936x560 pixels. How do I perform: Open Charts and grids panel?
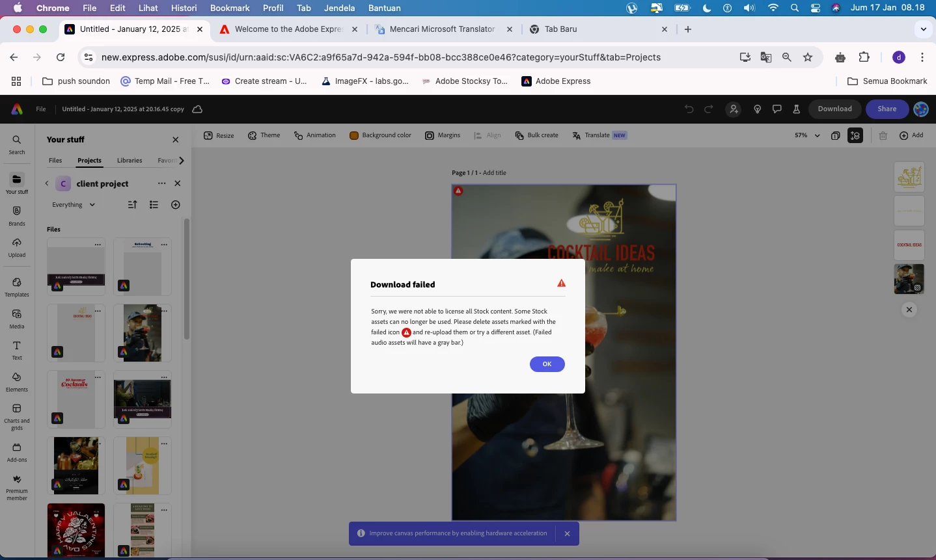(x=17, y=416)
